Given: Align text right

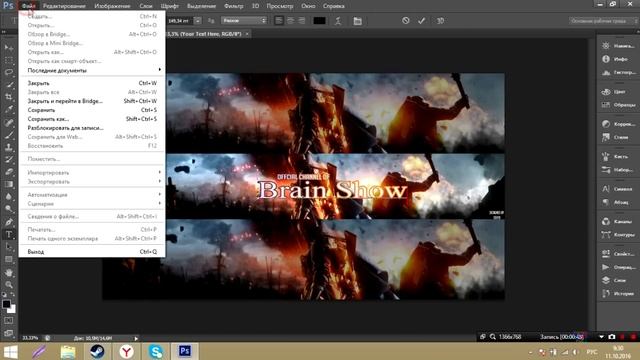Looking at the screenshot, I should [x=302, y=20].
